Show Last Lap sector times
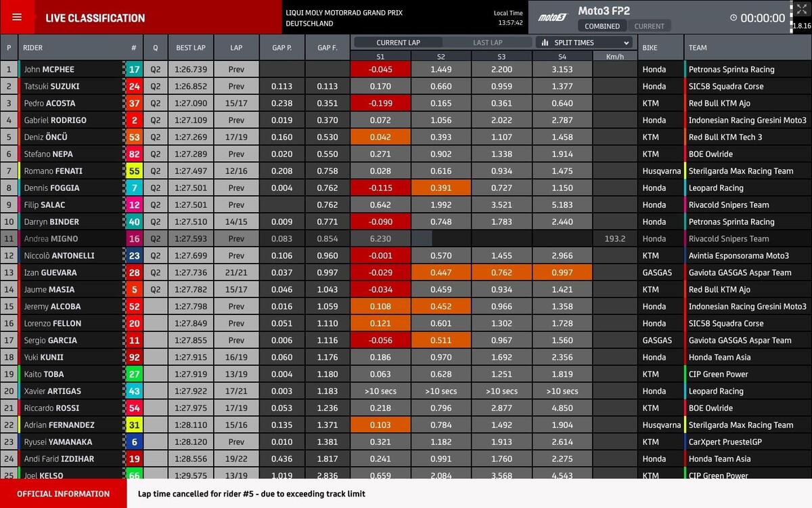 (x=487, y=42)
